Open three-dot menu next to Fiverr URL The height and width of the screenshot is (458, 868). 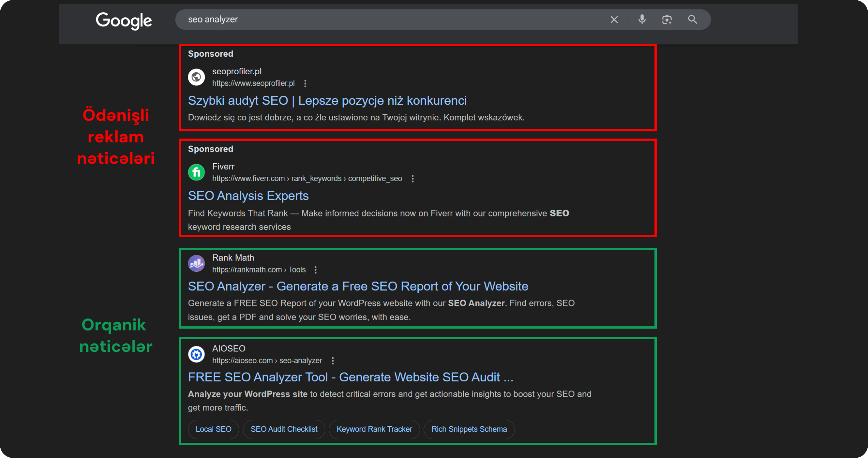coord(413,179)
